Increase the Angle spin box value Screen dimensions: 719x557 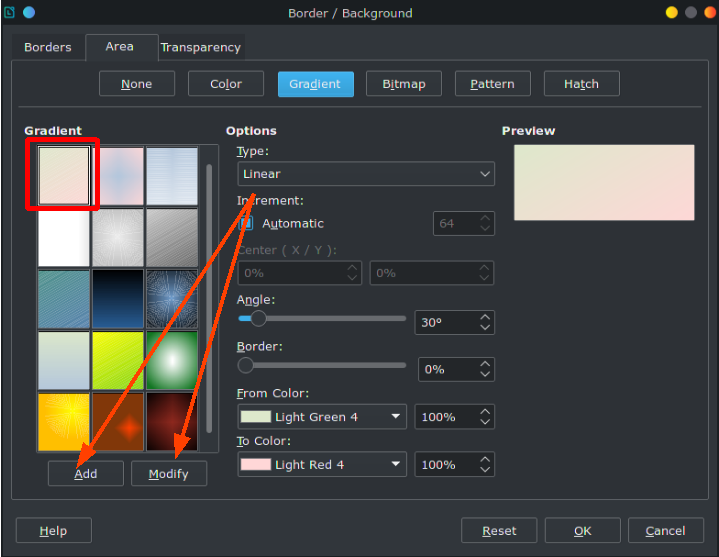coord(485,317)
